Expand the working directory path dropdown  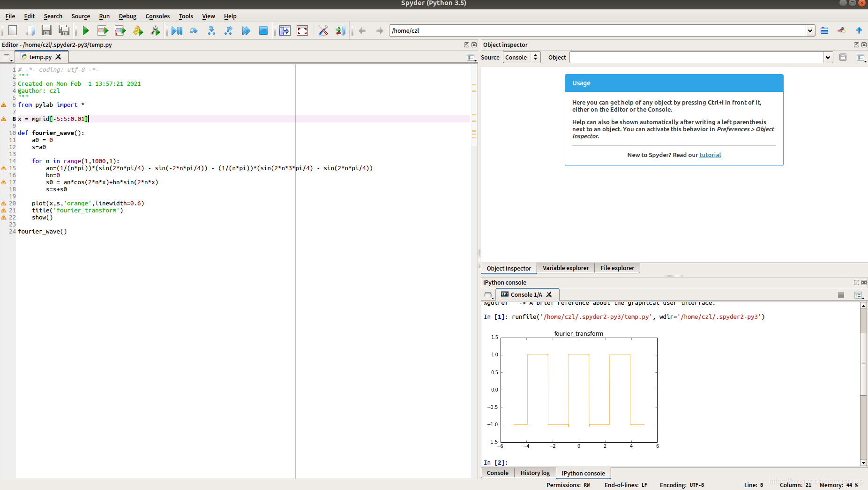(x=810, y=30)
